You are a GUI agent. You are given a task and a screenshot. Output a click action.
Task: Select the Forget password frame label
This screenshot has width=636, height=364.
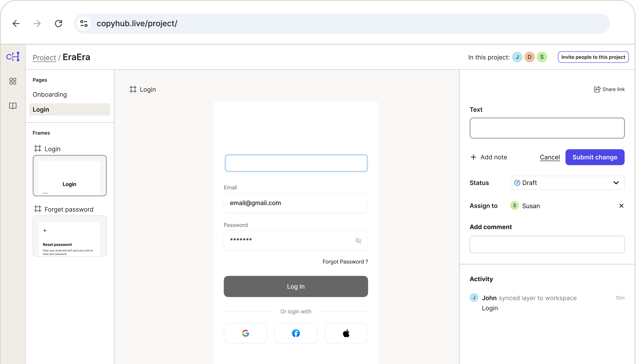click(69, 210)
